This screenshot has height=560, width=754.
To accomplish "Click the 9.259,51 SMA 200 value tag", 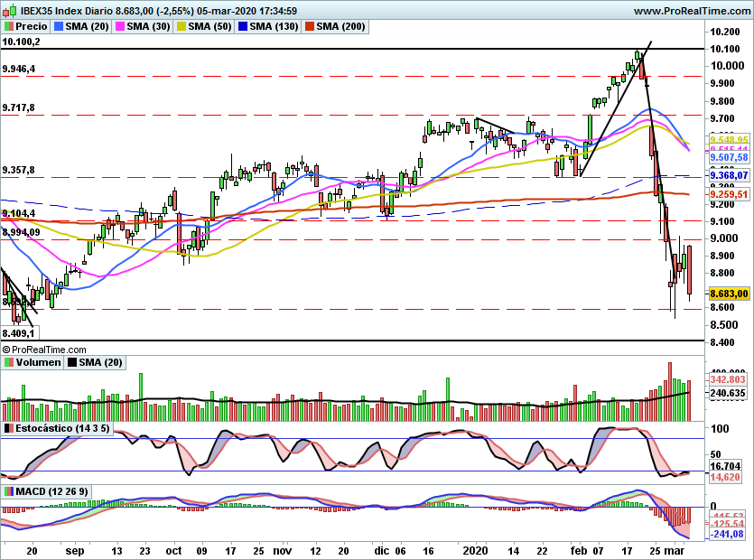I will (730, 193).
